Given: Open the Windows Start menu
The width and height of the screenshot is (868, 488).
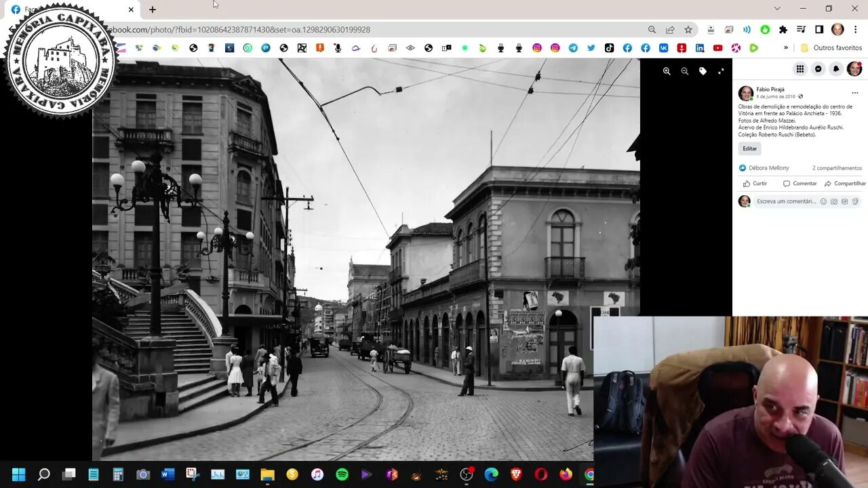Looking at the screenshot, I should [x=18, y=474].
